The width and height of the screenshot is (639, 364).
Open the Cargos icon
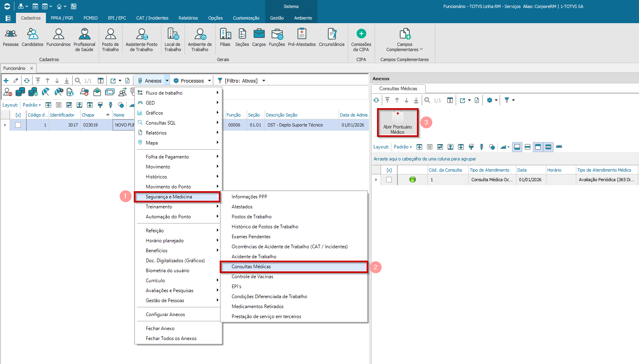coord(259,38)
